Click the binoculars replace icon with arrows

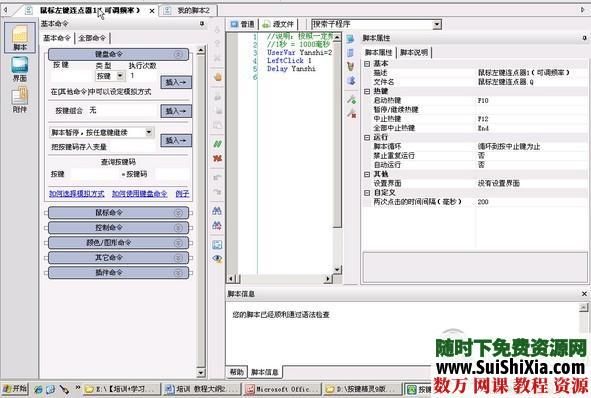217,225
